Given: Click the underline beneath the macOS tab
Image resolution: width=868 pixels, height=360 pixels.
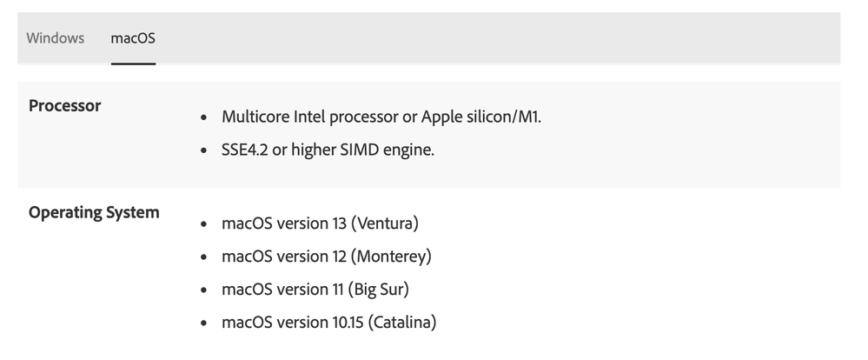Looking at the screenshot, I should tap(133, 63).
